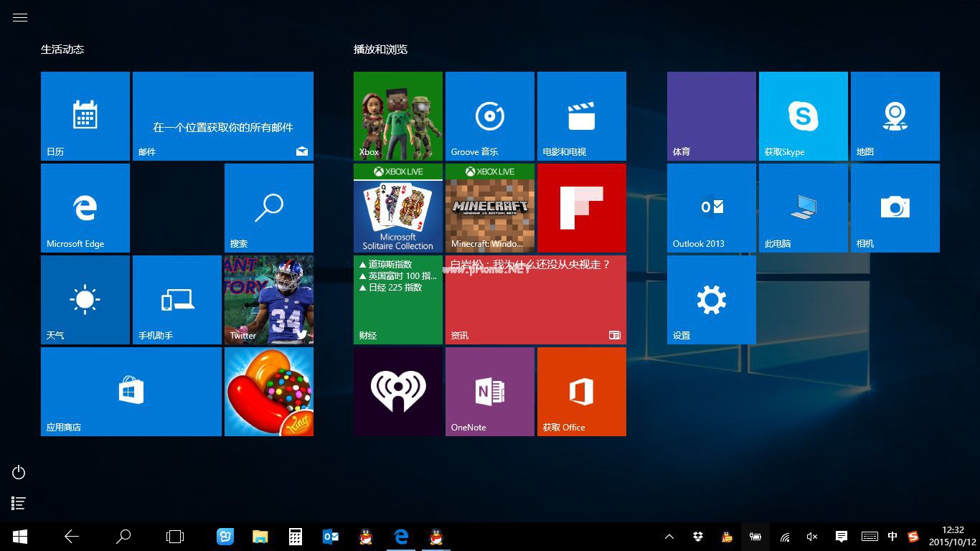Image resolution: width=980 pixels, height=551 pixels.
Task: Open Calculator from the taskbar
Action: pyautogui.click(x=295, y=536)
